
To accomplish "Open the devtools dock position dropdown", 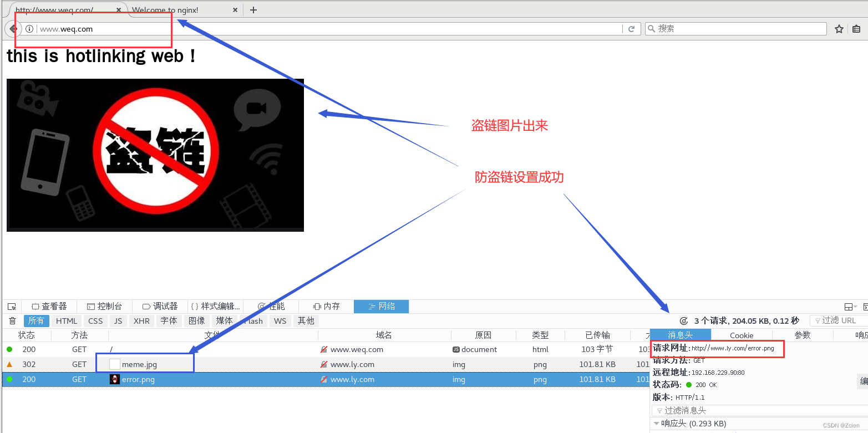I will click(850, 307).
